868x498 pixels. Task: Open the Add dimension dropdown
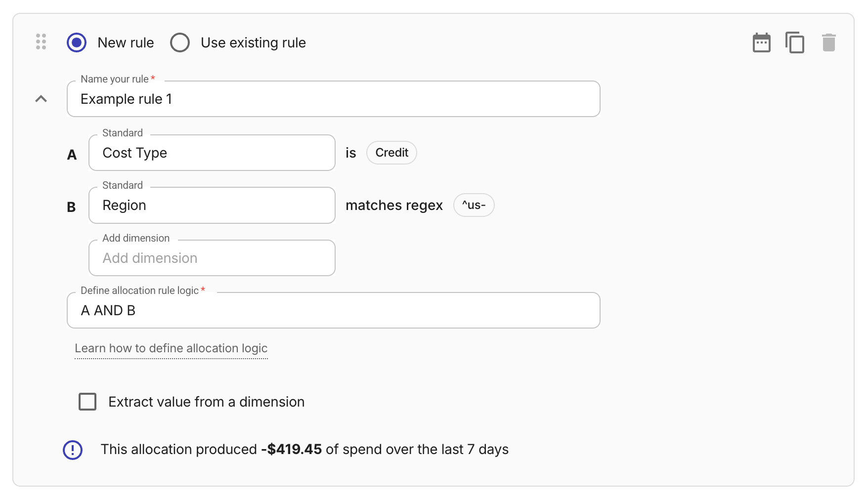coord(212,258)
